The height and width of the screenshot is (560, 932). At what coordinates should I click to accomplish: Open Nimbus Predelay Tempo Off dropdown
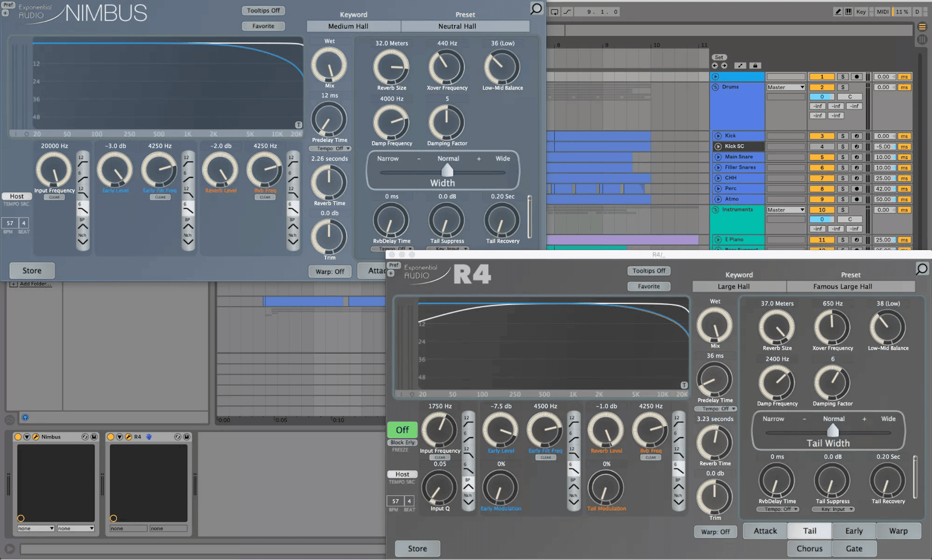pos(330,149)
